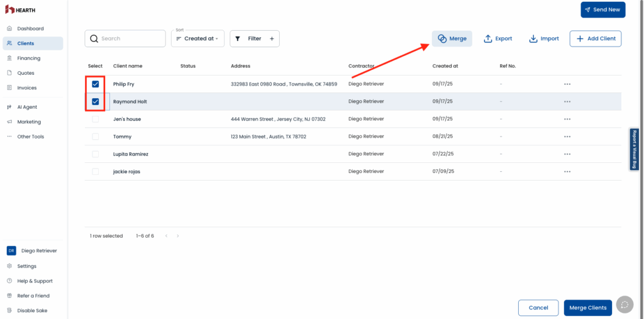Uncheck the Philip Fry checkbox
This screenshot has width=644, height=319.
pyautogui.click(x=96, y=84)
